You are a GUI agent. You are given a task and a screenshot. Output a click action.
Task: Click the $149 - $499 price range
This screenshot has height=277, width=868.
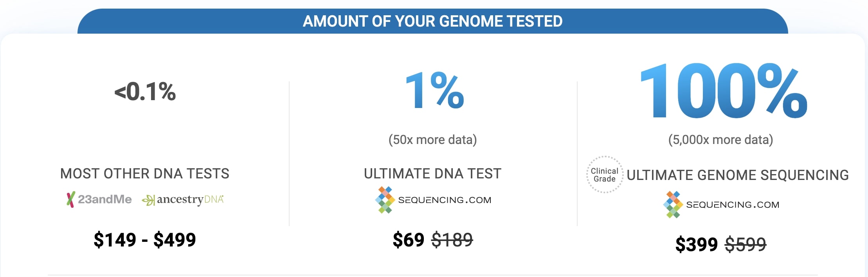point(145,240)
